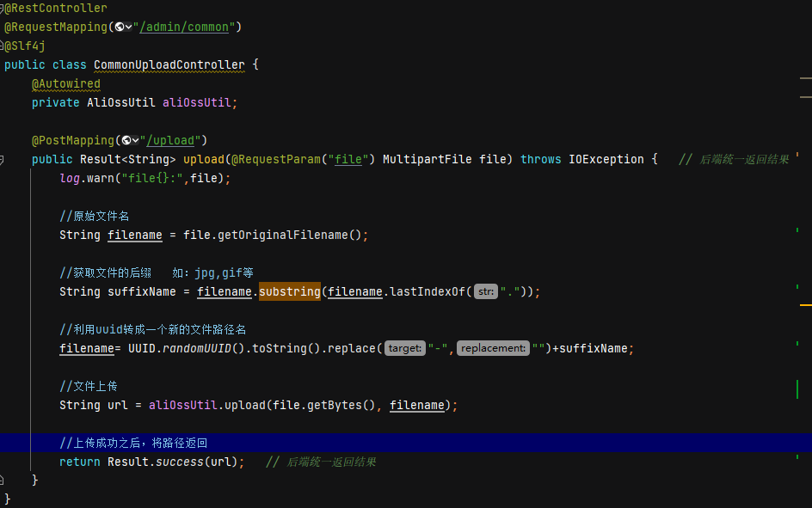The width and height of the screenshot is (812, 508).
Task: Click the @Autowired annotation
Action: [65, 83]
